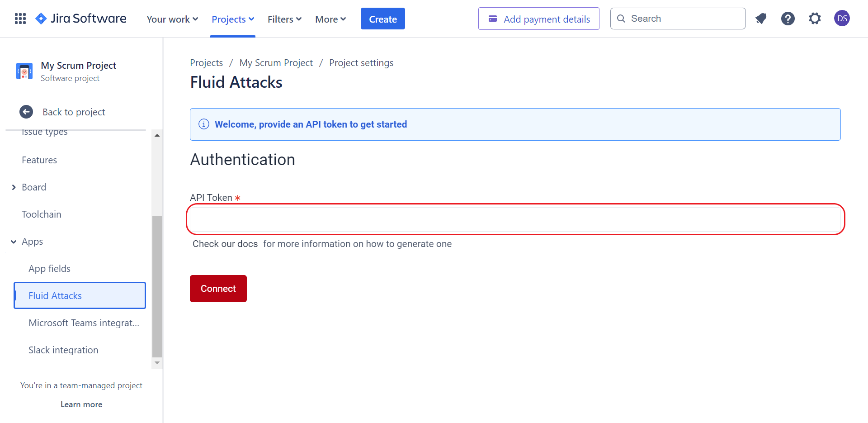The width and height of the screenshot is (868, 423).
Task: Click the search magnifier icon
Action: [621, 19]
